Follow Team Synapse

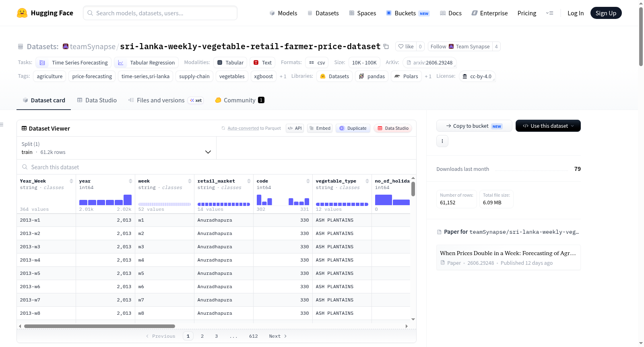[460, 46]
